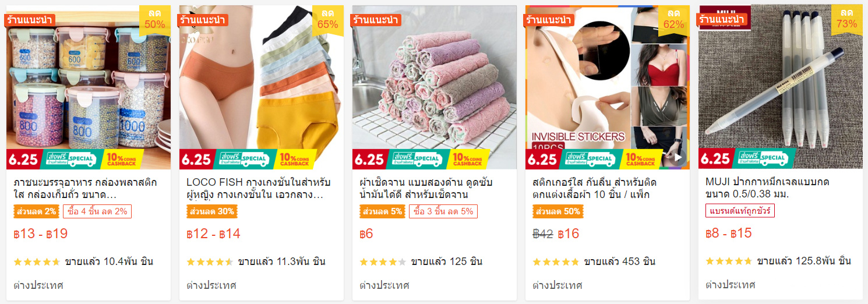This screenshot has height=304, width=868.
Task: Click the dish cloth towels product image
Action: [x=435, y=87]
